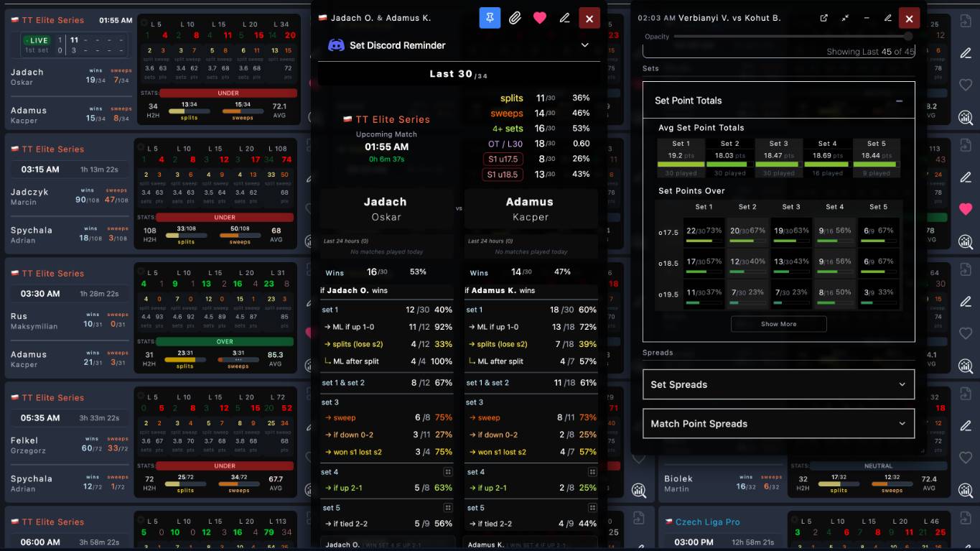Screen dimensions: 980x551
Task: Open set 5 grid icon under Jadach O. wins
Action: point(447,508)
